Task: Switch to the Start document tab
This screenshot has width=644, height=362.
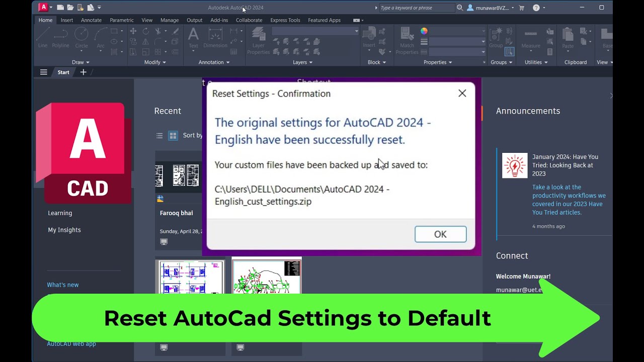Action: [63, 72]
